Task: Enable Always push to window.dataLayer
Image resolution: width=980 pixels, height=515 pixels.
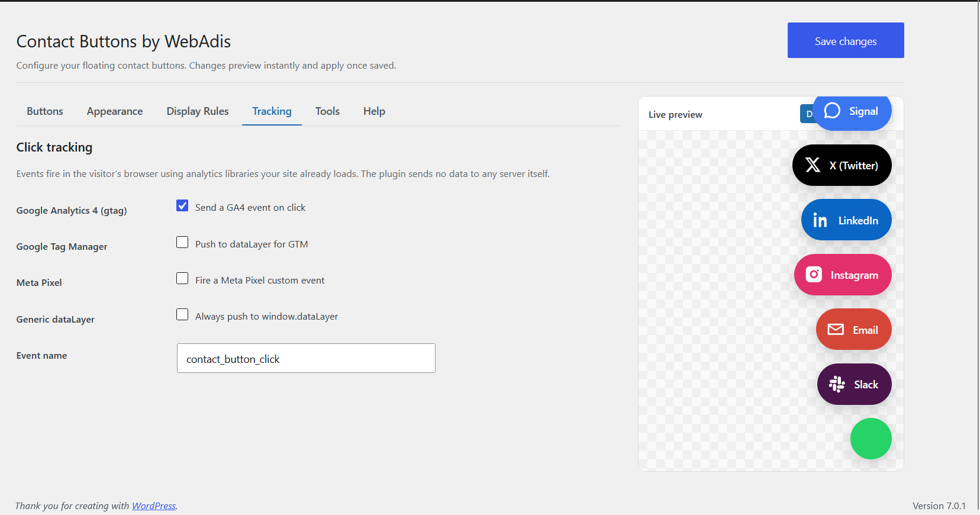Action: tap(182, 315)
